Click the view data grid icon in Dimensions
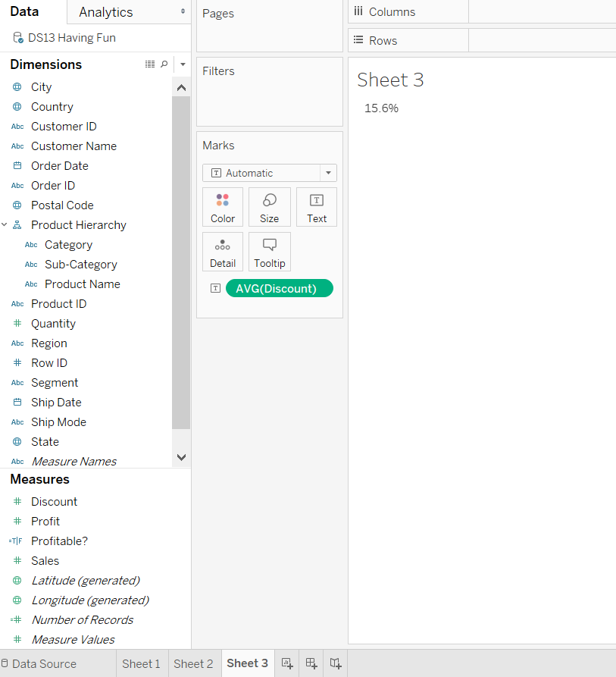The image size is (616, 677). (150, 64)
